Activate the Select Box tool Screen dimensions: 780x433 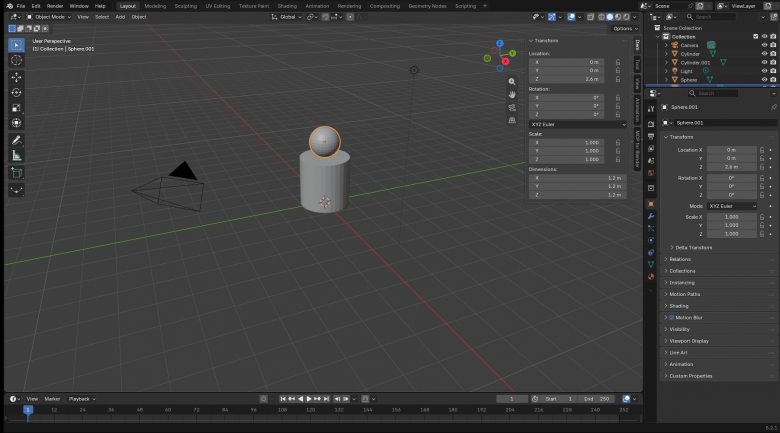coord(16,45)
